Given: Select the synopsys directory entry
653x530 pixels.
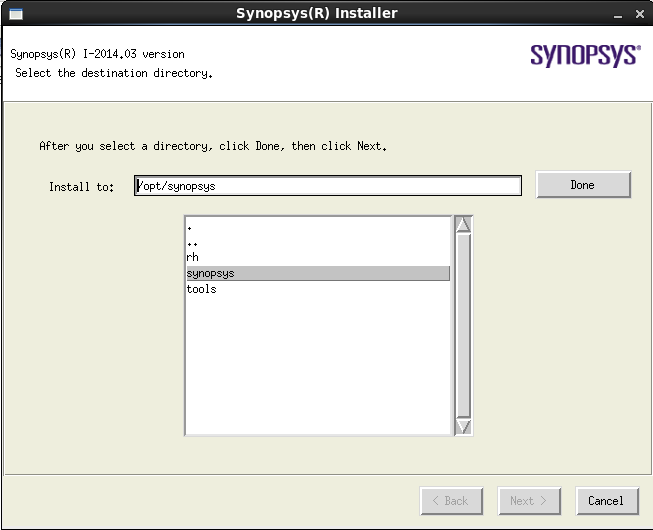Looking at the screenshot, I should [x=318, y=273].
